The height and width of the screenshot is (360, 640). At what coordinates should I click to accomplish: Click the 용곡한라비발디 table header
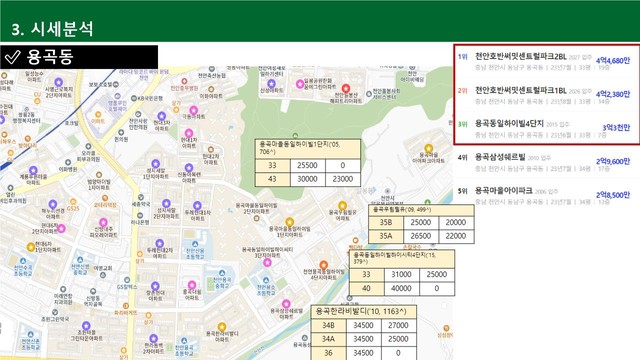click(364, 311)
